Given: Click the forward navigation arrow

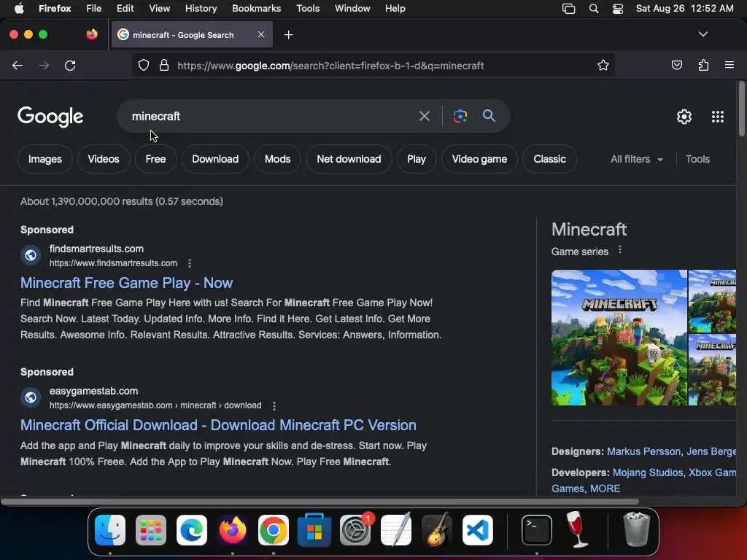Looking at the screenshot, I should [x=44, y=65].
